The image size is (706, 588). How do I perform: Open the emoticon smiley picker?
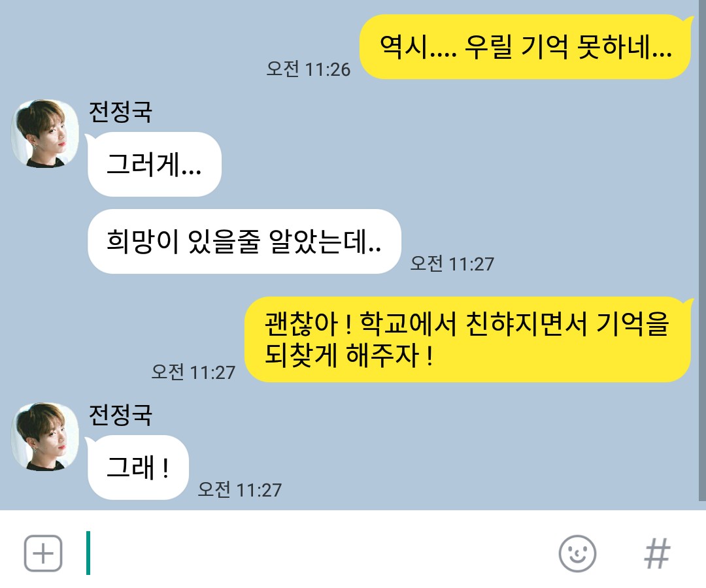coord(577,553)
